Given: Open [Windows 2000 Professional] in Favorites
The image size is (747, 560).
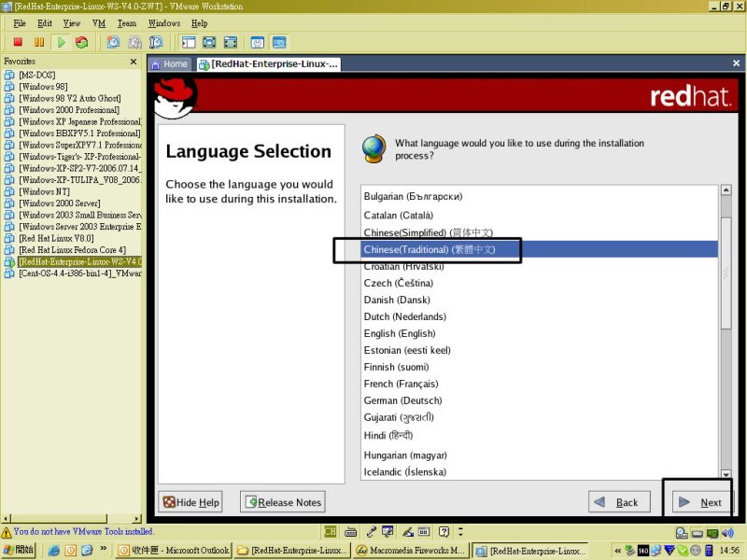Looking at the screenshot, I should pos(69,110).
